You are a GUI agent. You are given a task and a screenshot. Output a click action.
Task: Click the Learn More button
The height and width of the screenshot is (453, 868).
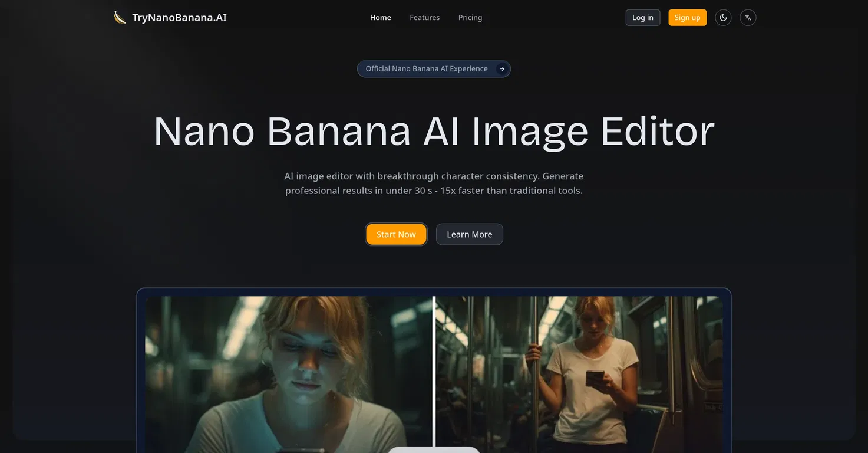[x=469, y=234]
